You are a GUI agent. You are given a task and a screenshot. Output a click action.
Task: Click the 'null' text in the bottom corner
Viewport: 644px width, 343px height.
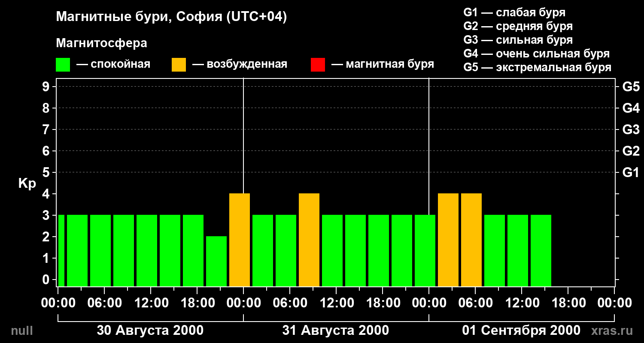click(x=21, y=331)
